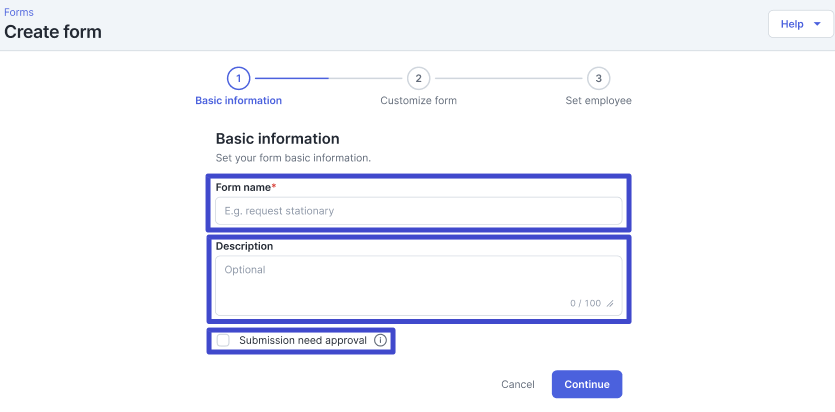Click the step 3 circle icon
Screen dimensions: 835x412
599,79
